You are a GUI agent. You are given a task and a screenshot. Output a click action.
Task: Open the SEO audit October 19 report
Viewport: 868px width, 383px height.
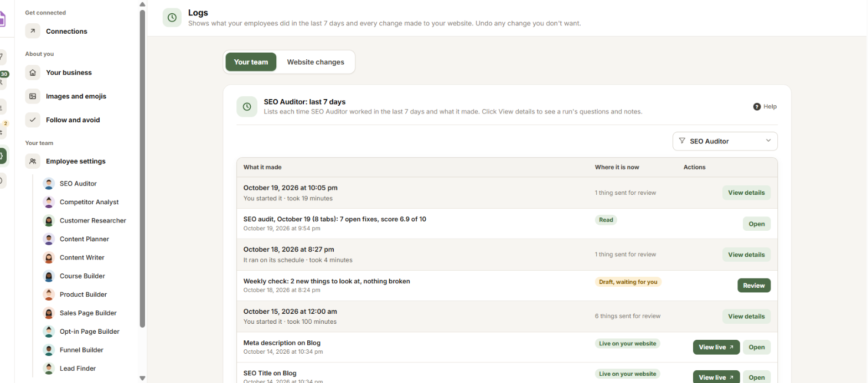click(756, 224)
